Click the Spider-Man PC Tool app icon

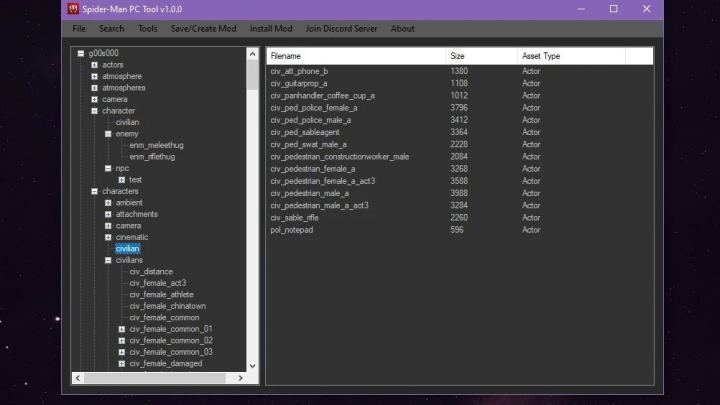(73, 9)
